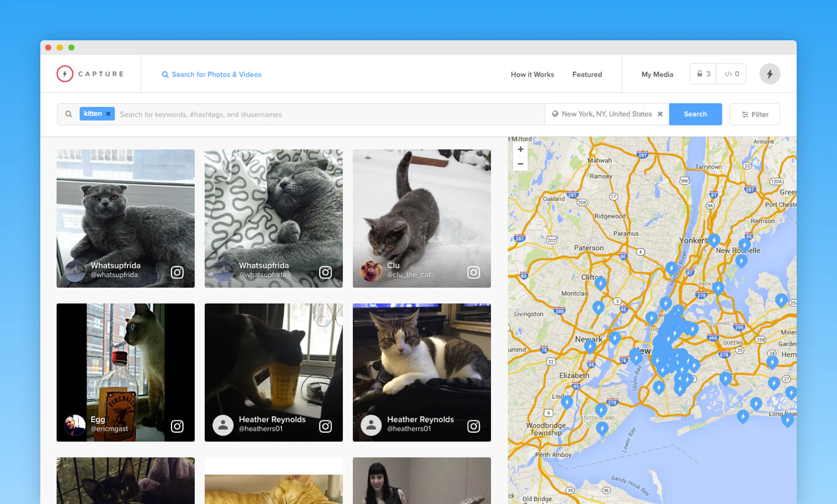Click the @clu_the_cat username

coord(409,275)
